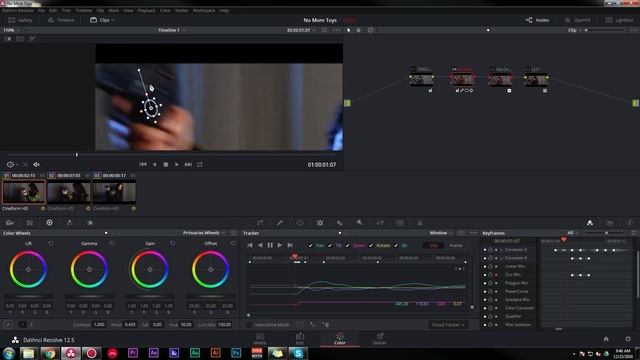Click the viewer scrub bar playhead
640x360 pixels.
[x=77, y=155]
